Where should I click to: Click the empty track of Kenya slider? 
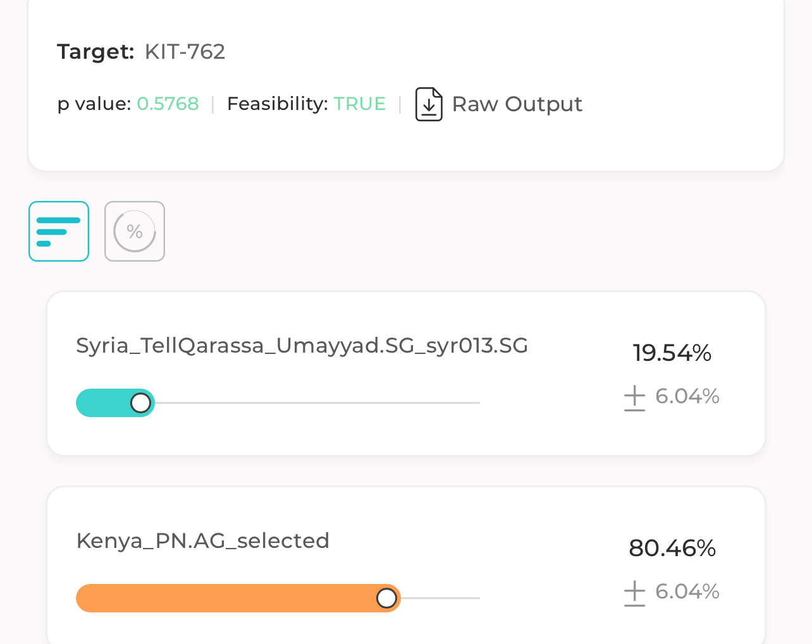(x=441, y=598)
